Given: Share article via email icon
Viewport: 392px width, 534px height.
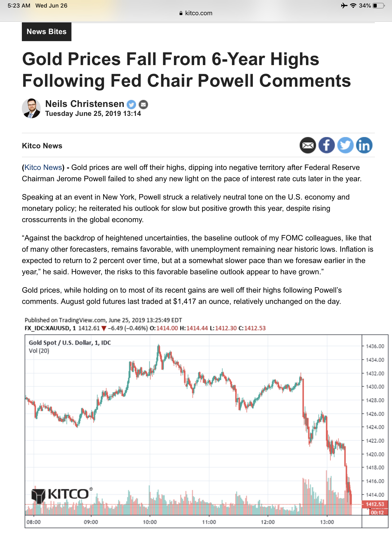Looking at the screenshot, I should [x=308, y=145].
